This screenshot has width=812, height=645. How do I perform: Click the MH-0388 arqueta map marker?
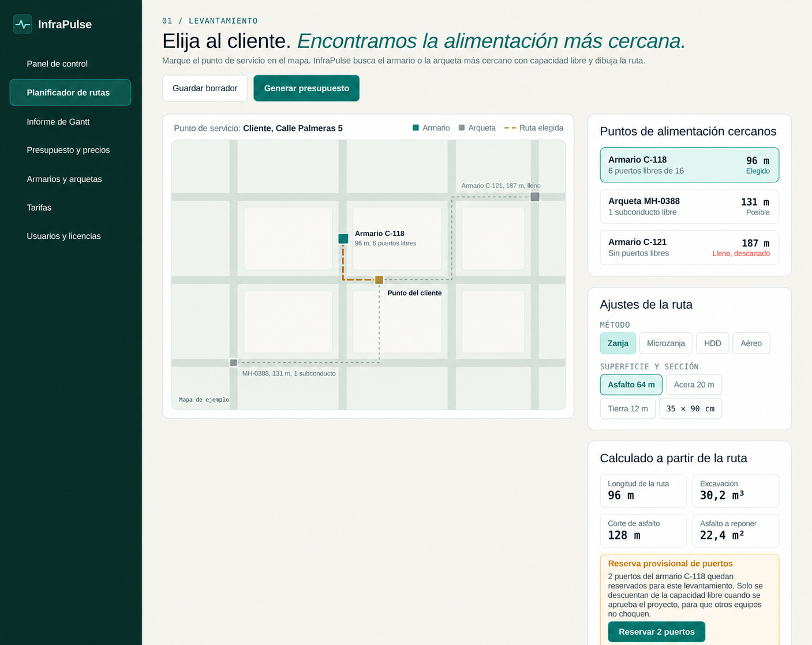click(x=233, y=363)
